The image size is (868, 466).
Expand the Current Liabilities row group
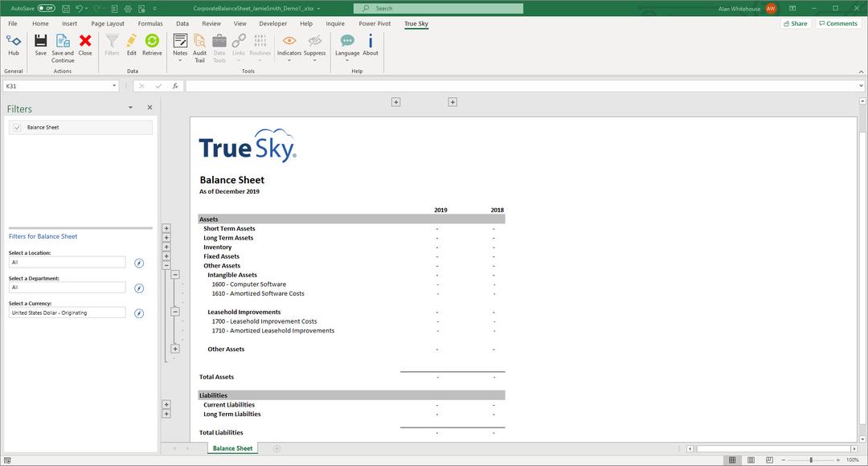tap(166, 405)
